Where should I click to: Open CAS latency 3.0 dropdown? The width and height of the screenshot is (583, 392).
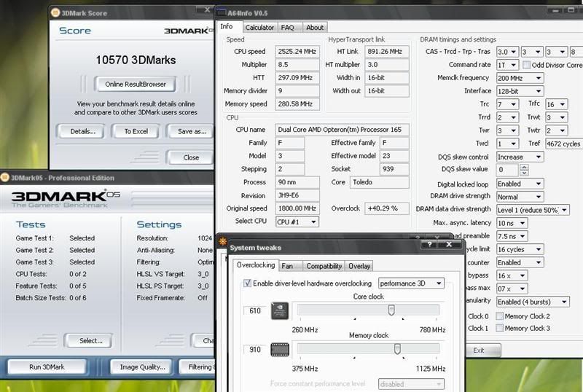point(507,52)
